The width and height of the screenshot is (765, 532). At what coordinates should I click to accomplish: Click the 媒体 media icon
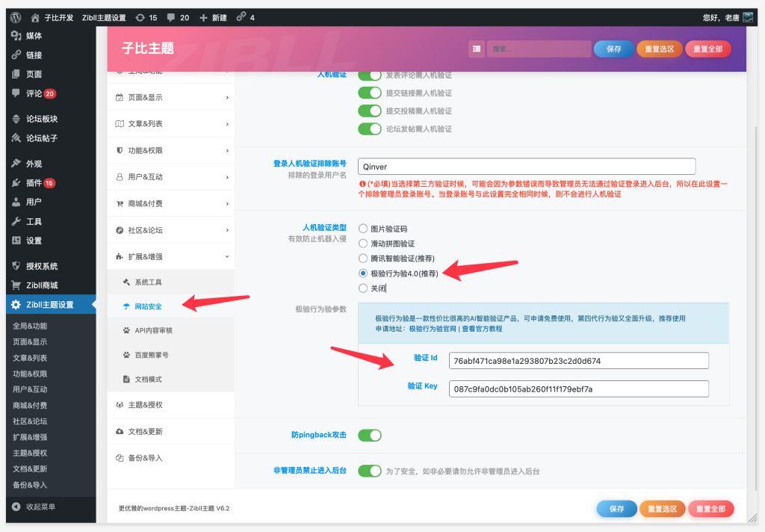pos(16,35)
